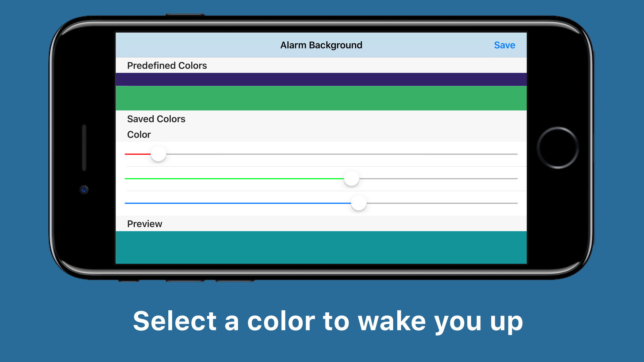Click the Alarm Background title
The image size is (644, 362).
pyautogui.click(x=321, y=45)
